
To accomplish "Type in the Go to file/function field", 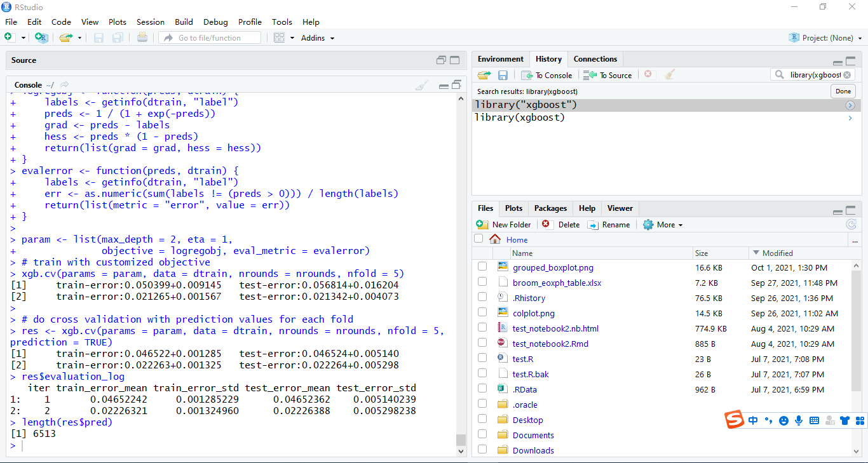I will (210, 37).
